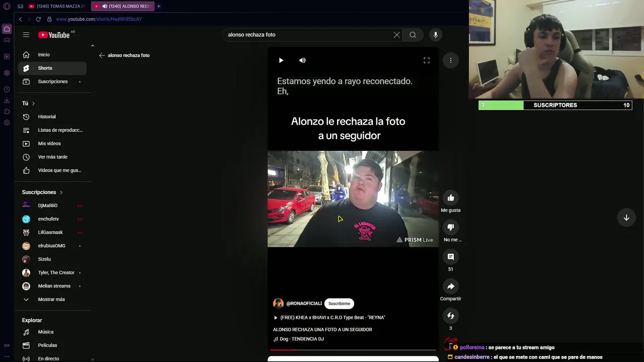644x362 pixels.
Task: Enter fullscreen on the Short
Action: click(x=427, y=60)
